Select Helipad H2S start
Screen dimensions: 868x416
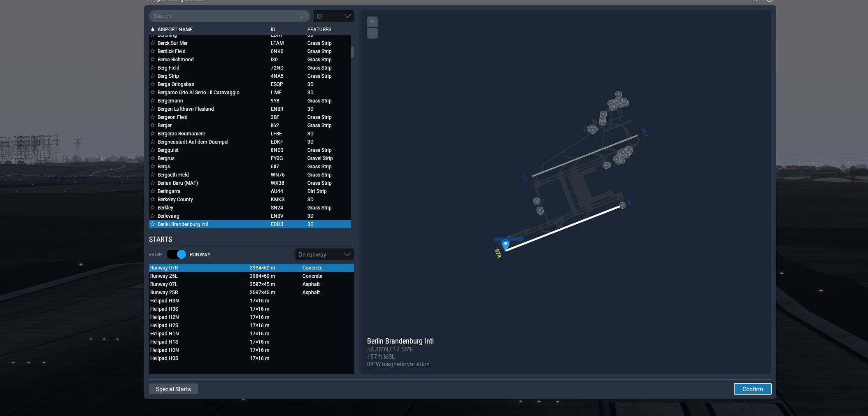coord(251,325)
